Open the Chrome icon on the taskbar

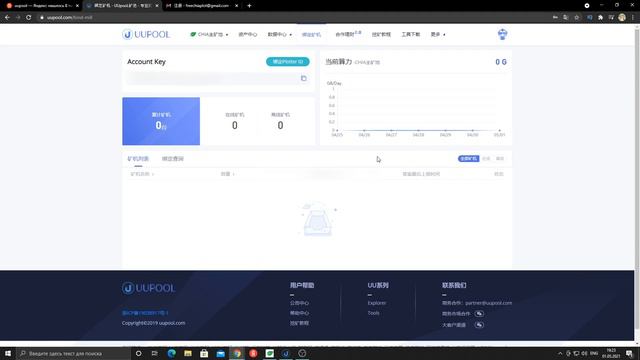pyautogui.click(x=237, y=353)
